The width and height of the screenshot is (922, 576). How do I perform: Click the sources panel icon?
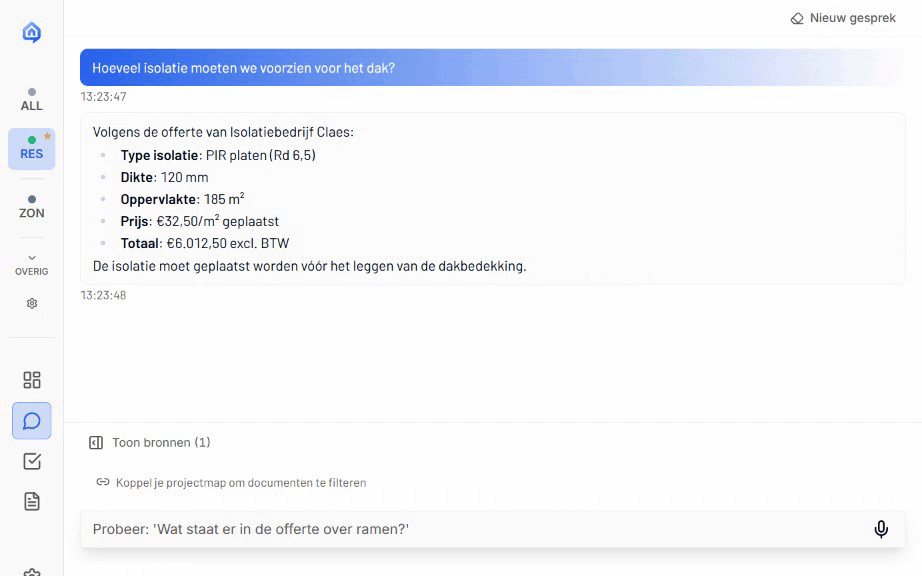(x=96, y=442)
